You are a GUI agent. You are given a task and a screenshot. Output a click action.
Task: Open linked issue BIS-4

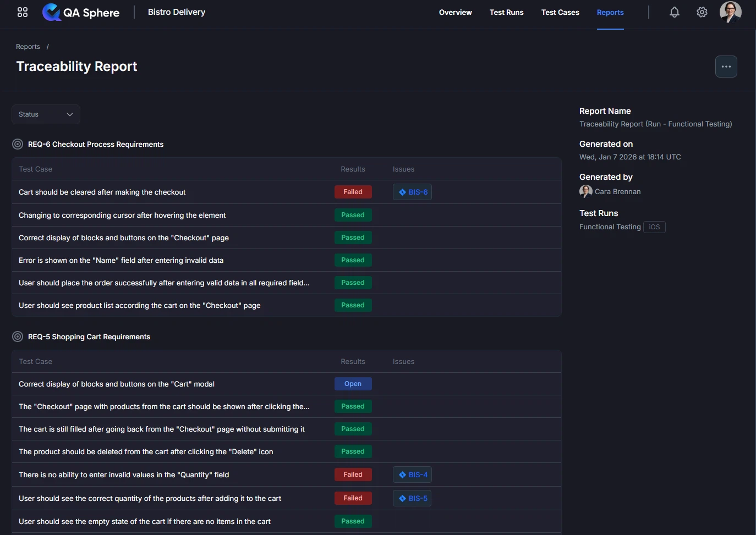coord(412,475)
